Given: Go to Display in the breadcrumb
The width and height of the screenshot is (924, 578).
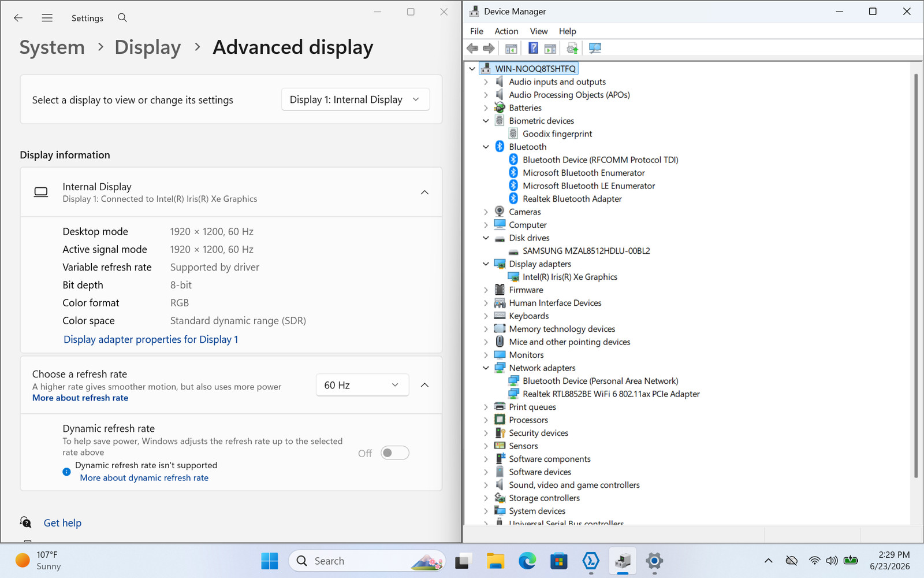Looking at the screenshot, I should 148,47.
